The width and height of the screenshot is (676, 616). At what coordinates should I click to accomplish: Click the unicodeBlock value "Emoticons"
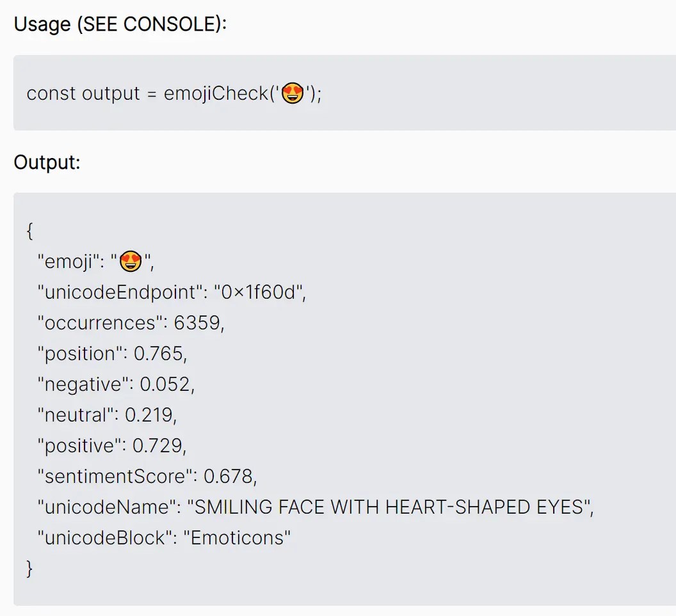click(237, 537)
